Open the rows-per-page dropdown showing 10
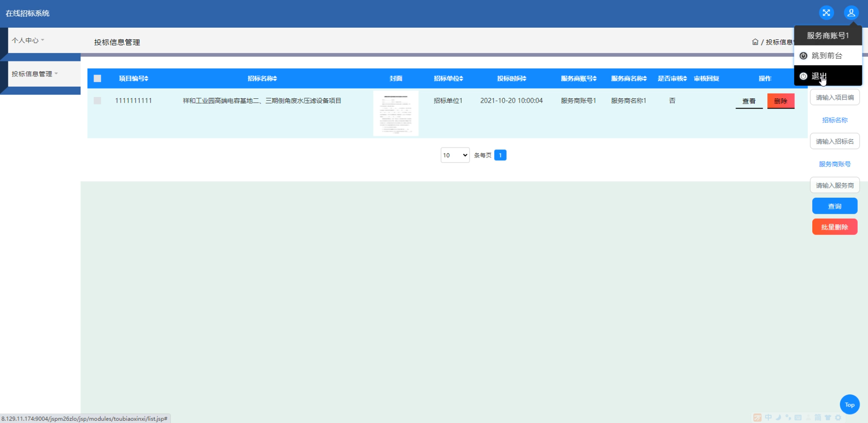This screenshot has height=423, width=868. pyautogui.click(x=455, y=155)
